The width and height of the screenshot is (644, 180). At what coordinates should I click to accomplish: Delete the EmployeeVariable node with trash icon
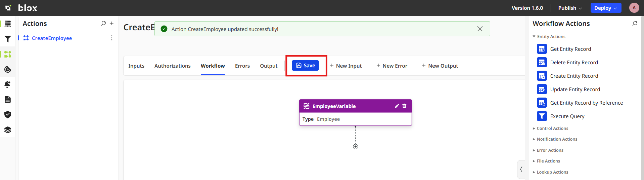point(404,106)
